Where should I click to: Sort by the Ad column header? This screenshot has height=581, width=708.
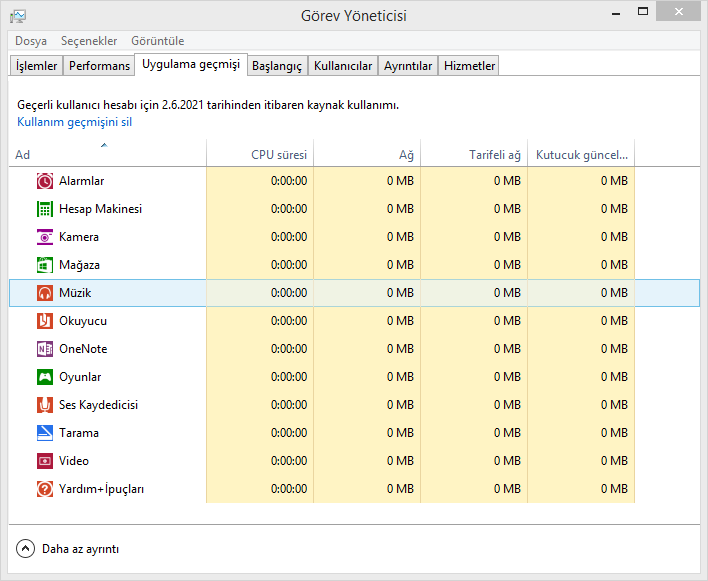pos(107,154)
